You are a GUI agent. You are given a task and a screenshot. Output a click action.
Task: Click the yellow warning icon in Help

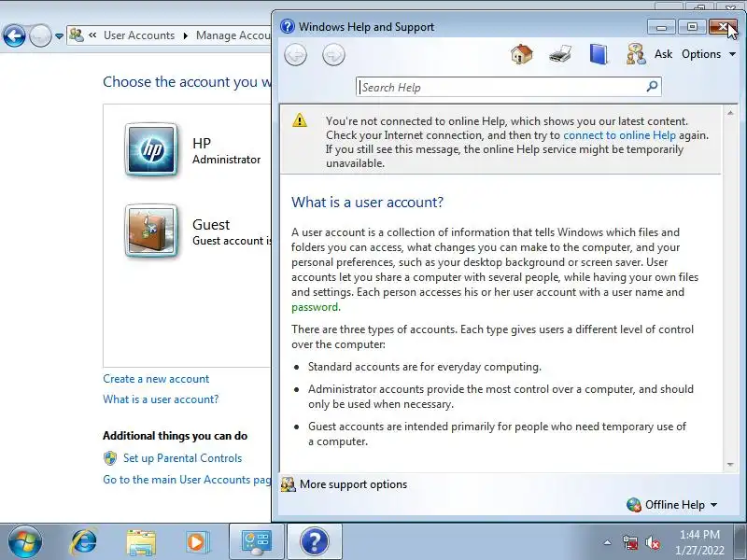click(x=300, y=120)
